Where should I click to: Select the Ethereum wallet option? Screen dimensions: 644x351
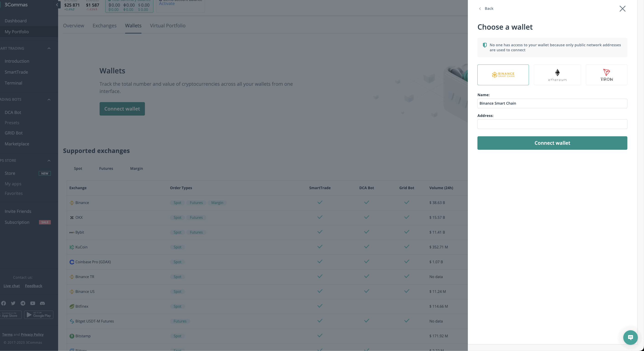click(557, 75)
